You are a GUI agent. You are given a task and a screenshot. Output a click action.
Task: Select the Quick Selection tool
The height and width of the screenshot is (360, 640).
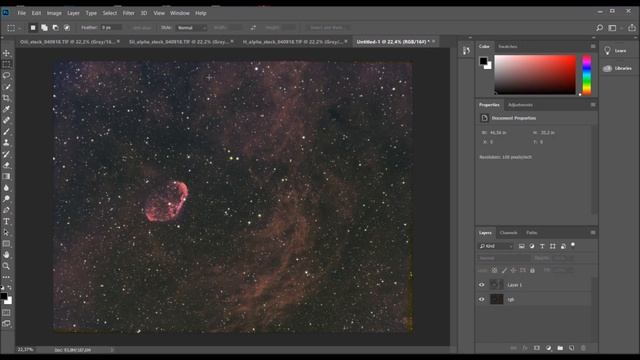(x=7, y=87)
